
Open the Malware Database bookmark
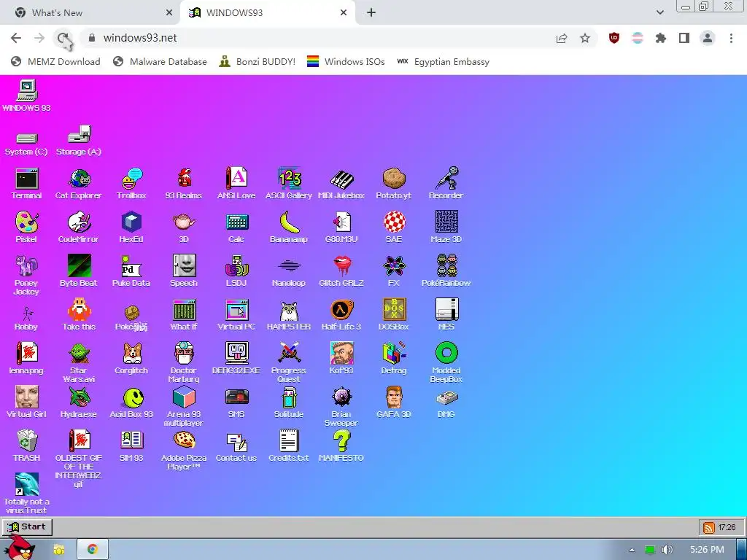160,61
